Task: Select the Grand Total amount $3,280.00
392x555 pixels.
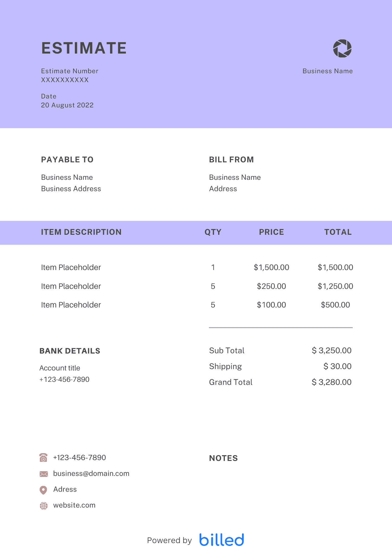Action: point(332,382)
